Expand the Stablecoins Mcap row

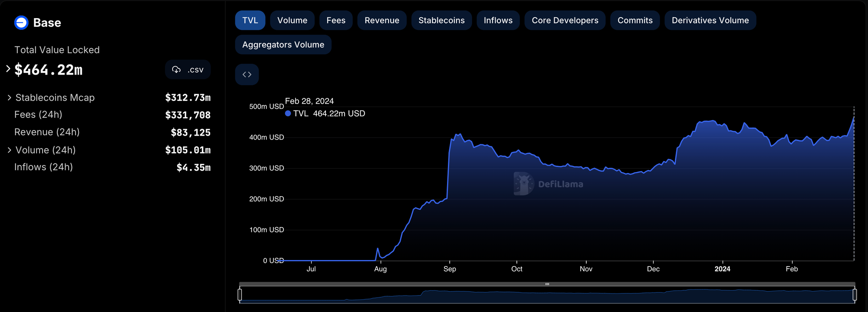point(10,98)
